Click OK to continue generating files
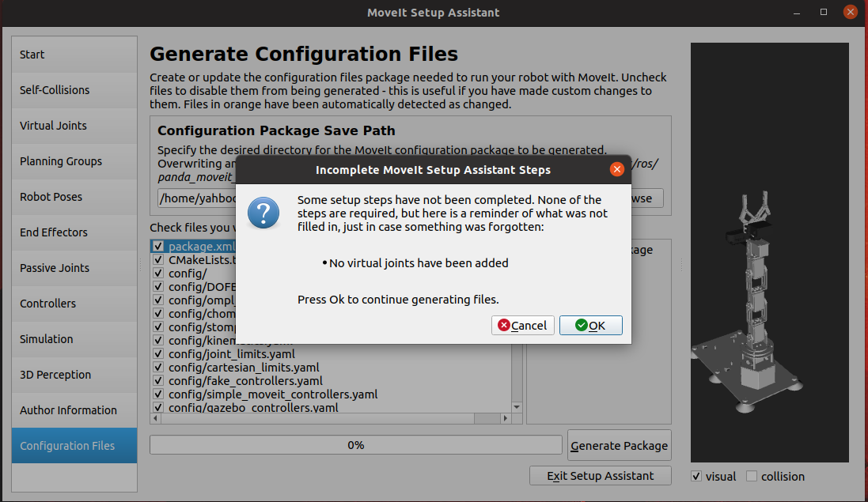The width and height of the screenshot is (868, 502). pyautogui.click(x=590, y=325)
